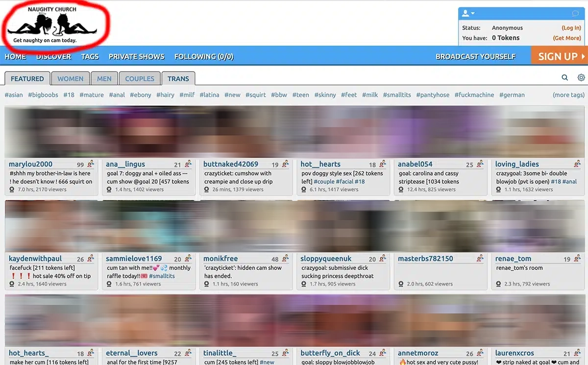Open the cam display settings gear icon
This screenshot has height=365, width=588.
(581, 77)
